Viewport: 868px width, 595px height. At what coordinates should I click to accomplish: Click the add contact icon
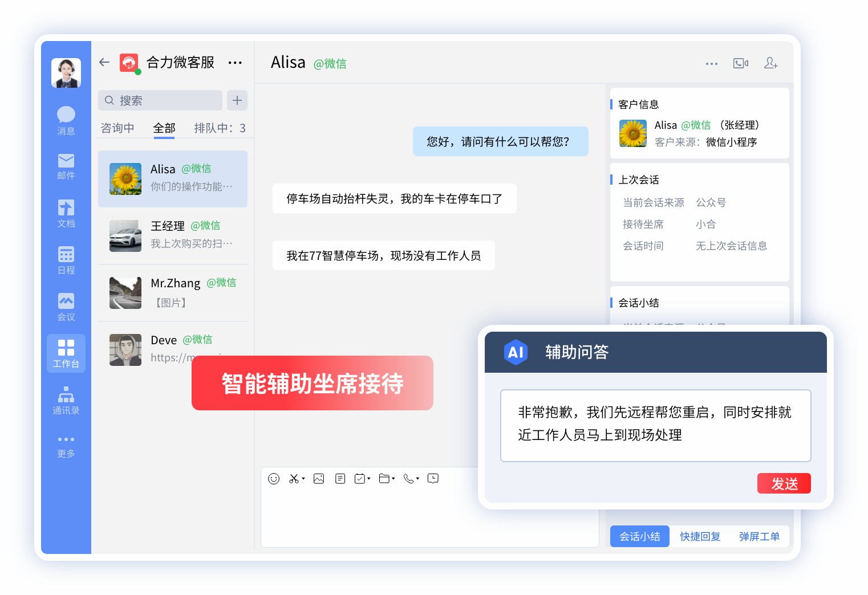coord(770,63)
